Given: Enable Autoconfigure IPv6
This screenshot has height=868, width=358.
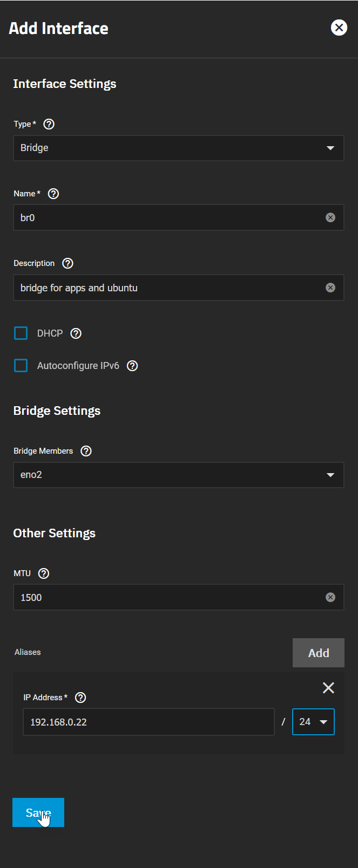Looking at the screenshot, I should pyautogui.click(x=21, y=365).
